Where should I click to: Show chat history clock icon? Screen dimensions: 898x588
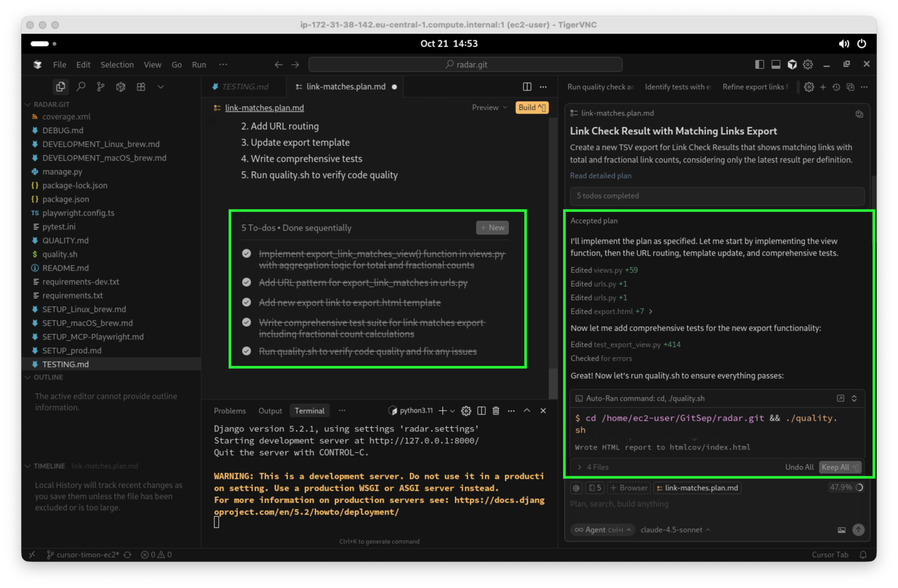click(836, 87)
